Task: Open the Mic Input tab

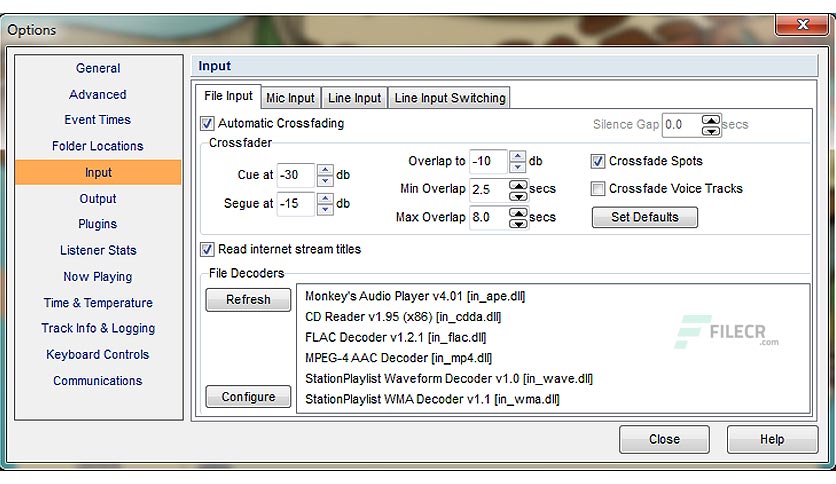Action: (291, 98)
